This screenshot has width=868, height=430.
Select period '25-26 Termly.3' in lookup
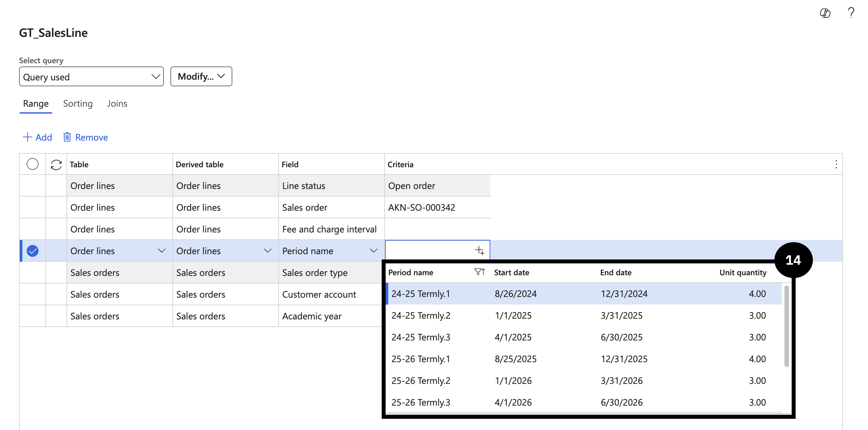[421, 402]
